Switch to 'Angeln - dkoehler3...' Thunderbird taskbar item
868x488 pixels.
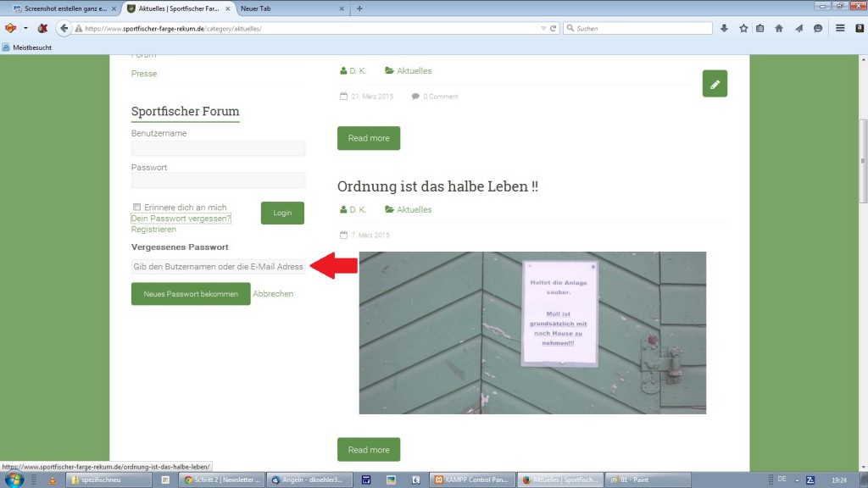click(x=309, y=480)
